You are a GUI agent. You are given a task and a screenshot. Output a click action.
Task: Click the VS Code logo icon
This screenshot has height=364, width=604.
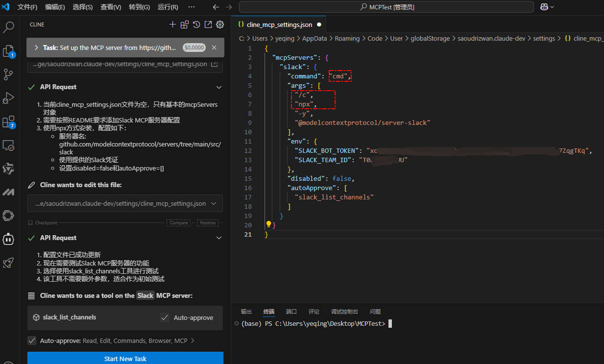[x=6, y=7]
